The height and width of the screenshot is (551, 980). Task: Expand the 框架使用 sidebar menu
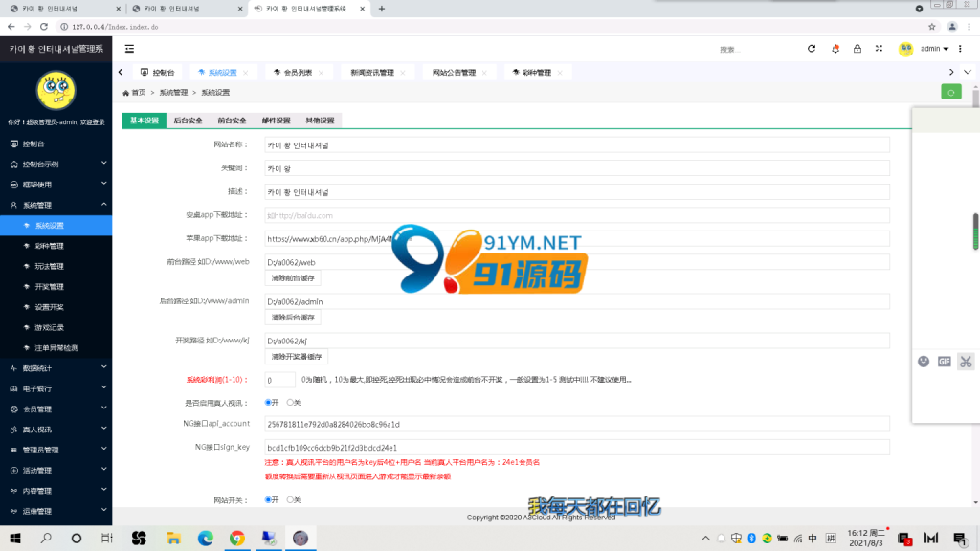(56, 185)
